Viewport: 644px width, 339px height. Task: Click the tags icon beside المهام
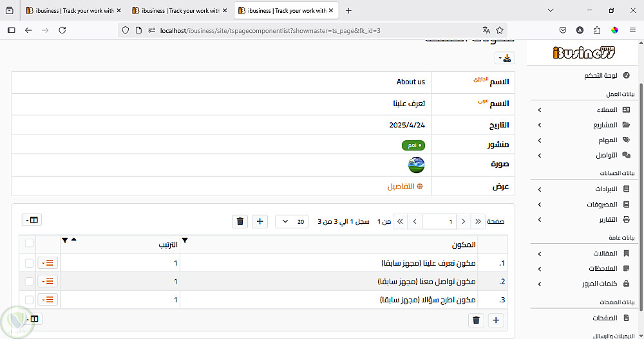point(625,140)
